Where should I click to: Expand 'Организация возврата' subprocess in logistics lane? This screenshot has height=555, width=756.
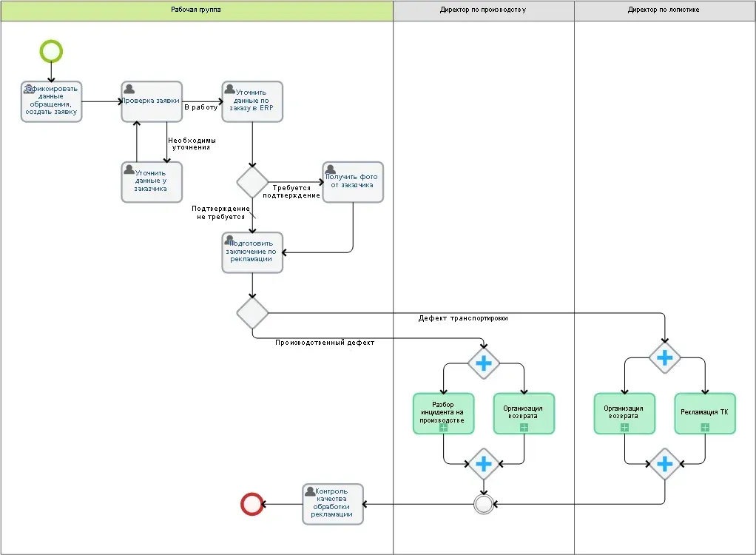(x=624, y=427)
